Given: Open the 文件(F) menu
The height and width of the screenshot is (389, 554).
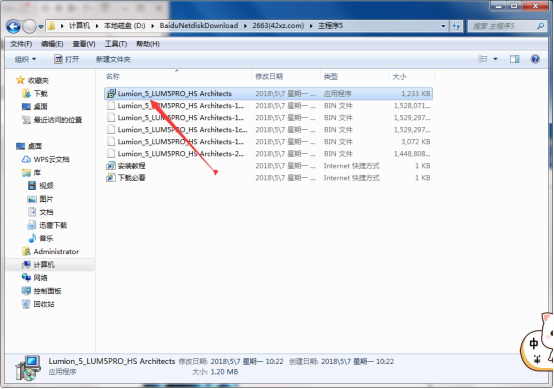Looking at the screenshot, I should [x=21, y=44].
